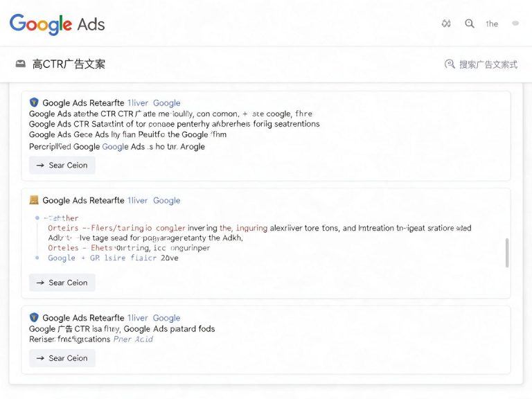Click the 1liver link in the third card
The height and width of the screenshot is (399, 532).
pos(138,318)
